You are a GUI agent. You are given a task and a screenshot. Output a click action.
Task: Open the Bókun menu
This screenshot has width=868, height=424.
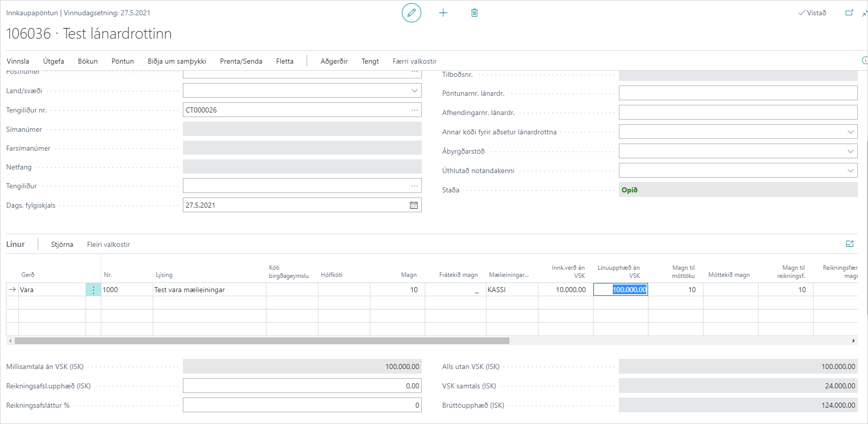pyautogui.click(x=88, y=61)
